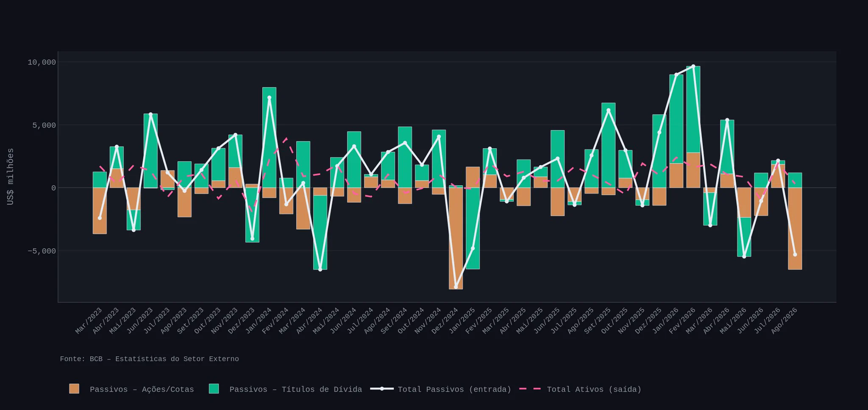Select the tall green bar for Fev/2026
The height and width of the screenshot is (410, 868).
693,109
